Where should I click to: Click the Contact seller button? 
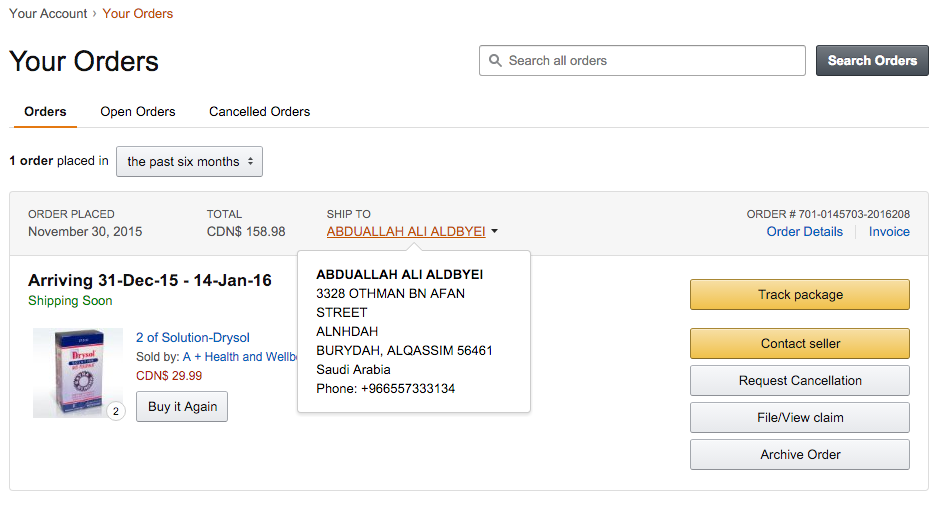click(x=799, y=344)
